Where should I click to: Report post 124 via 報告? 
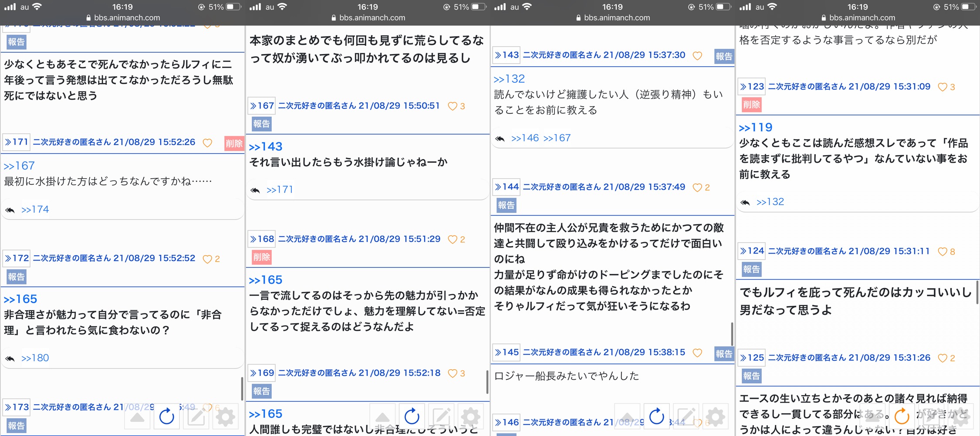(751, 269)
